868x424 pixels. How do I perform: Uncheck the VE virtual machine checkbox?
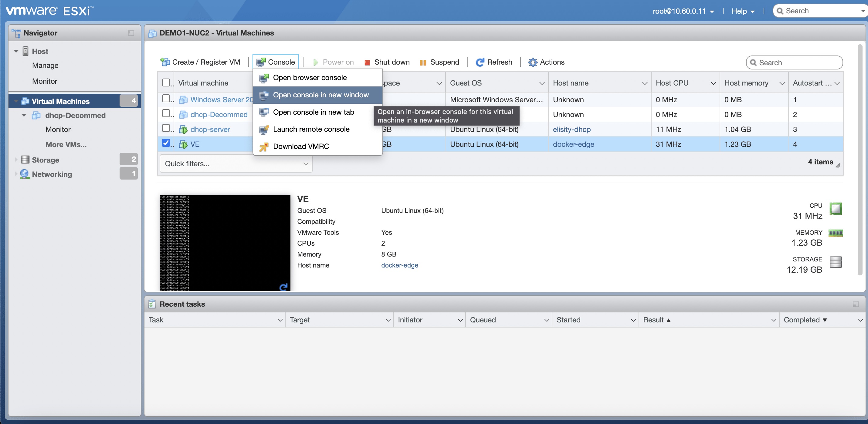166,143
